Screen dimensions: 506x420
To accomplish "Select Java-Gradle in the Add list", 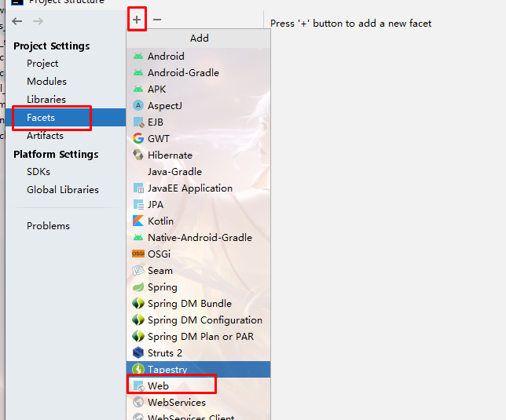I will [199, 171].
